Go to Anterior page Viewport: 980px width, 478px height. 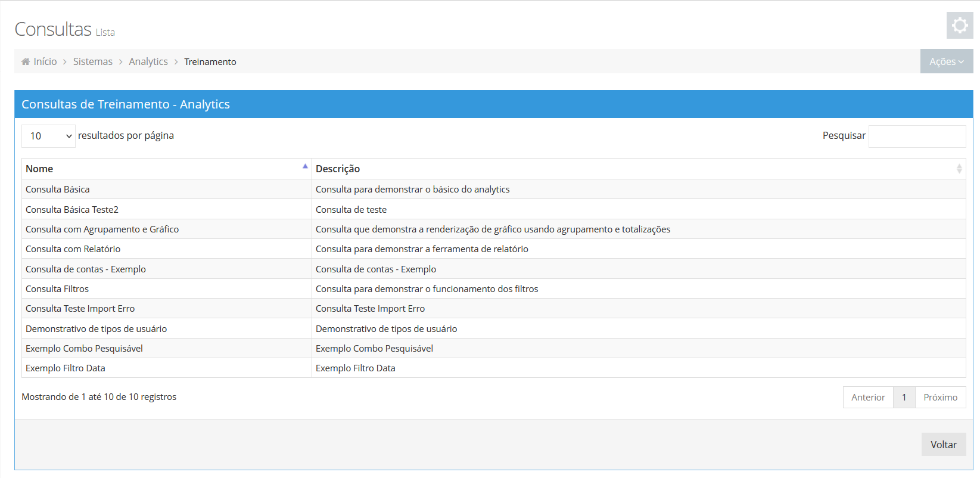pos(868,398)
